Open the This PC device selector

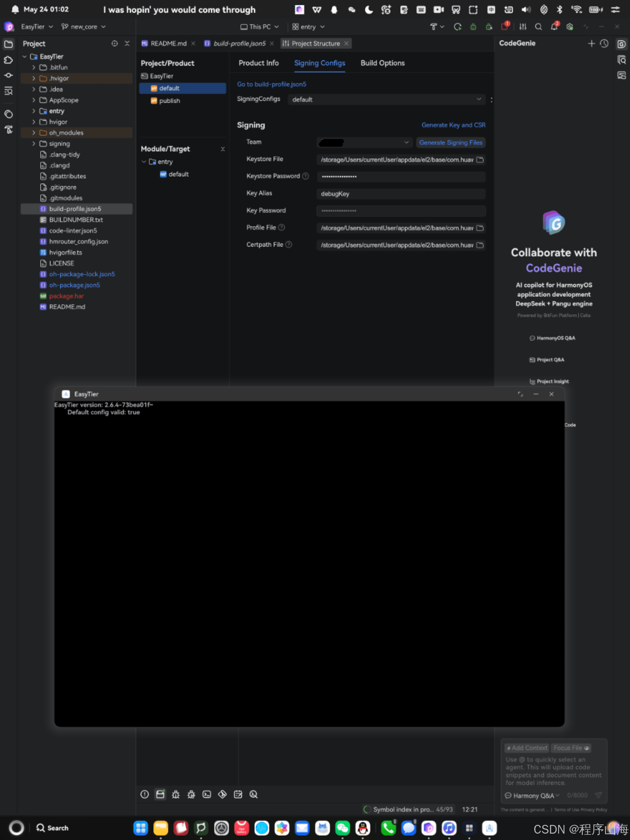coord(259,27)
